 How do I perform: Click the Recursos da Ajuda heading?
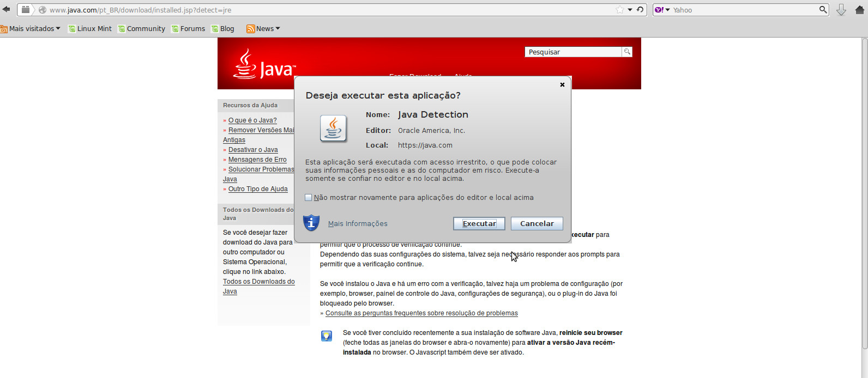[x=250, y=105]
